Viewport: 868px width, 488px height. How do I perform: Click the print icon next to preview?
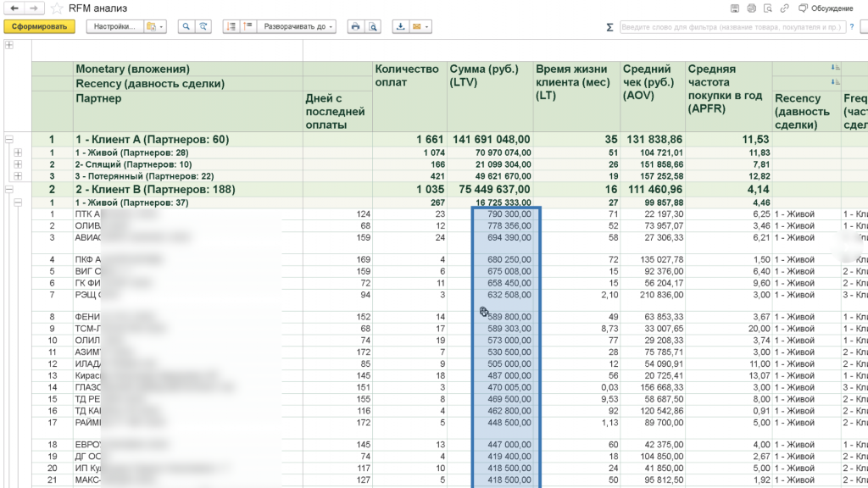tap(355, 26)
